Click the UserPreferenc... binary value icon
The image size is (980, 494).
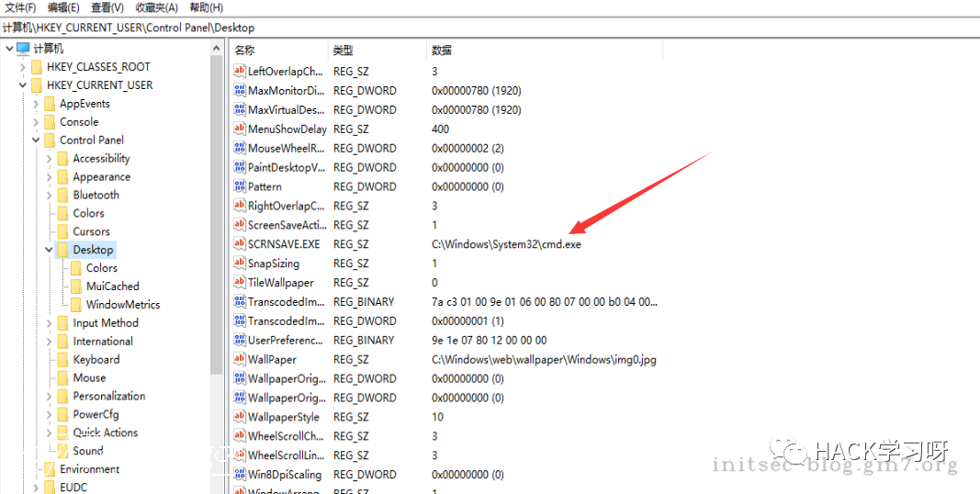240,341
